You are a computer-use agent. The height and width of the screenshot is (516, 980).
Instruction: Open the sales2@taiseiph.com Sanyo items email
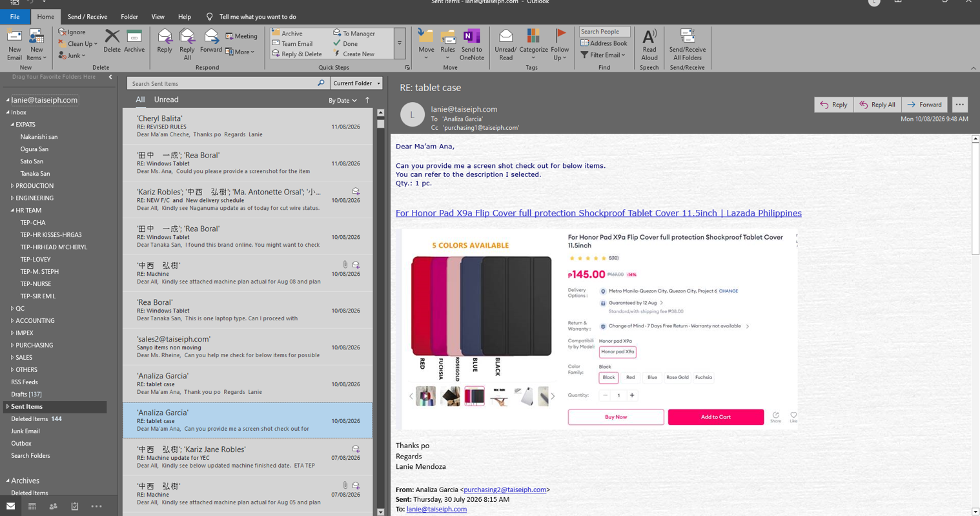248,347
